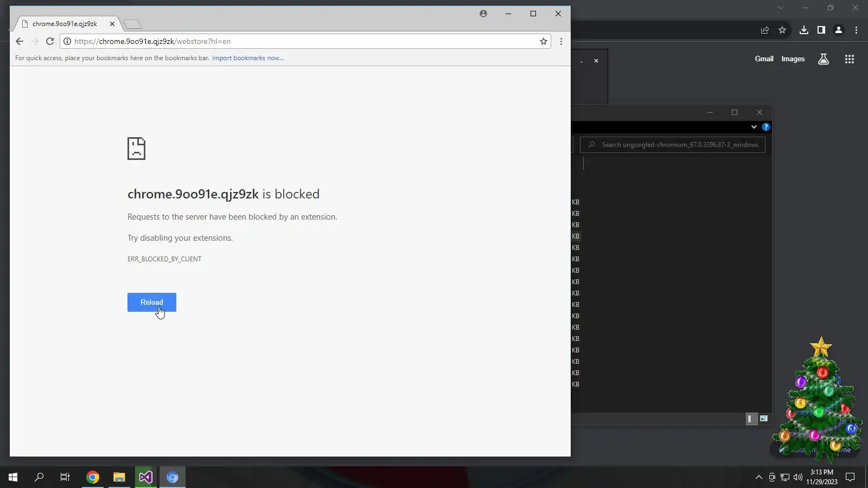Click the File Explorer search box

click(673, 145)
